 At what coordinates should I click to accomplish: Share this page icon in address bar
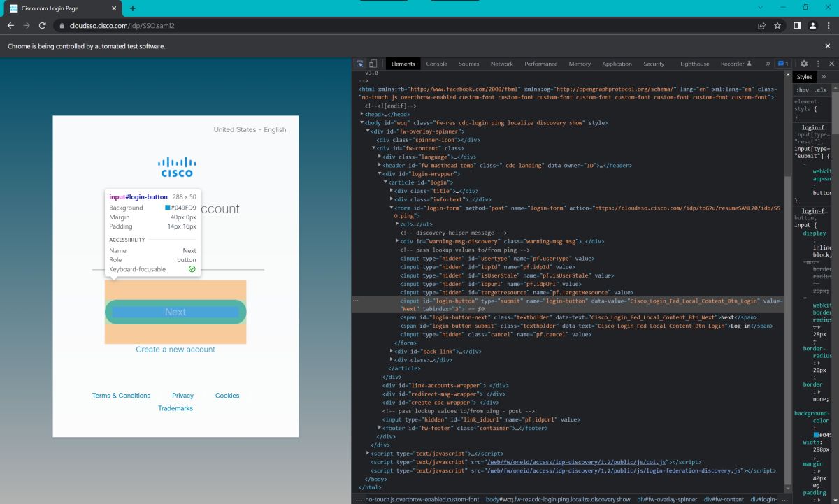(x=761, y=26)
